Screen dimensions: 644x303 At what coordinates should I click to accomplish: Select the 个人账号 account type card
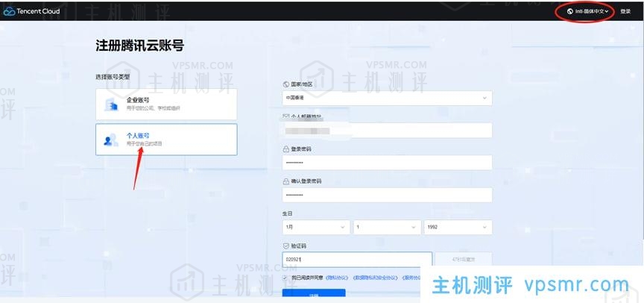point(166,140)
